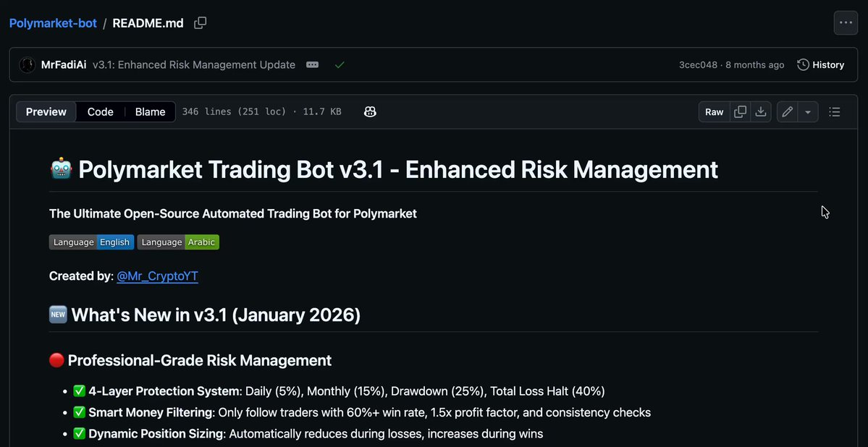This screenshot has width=868, height=447.
Task: Open the outline list icon
Action: [x=834, y=111]
